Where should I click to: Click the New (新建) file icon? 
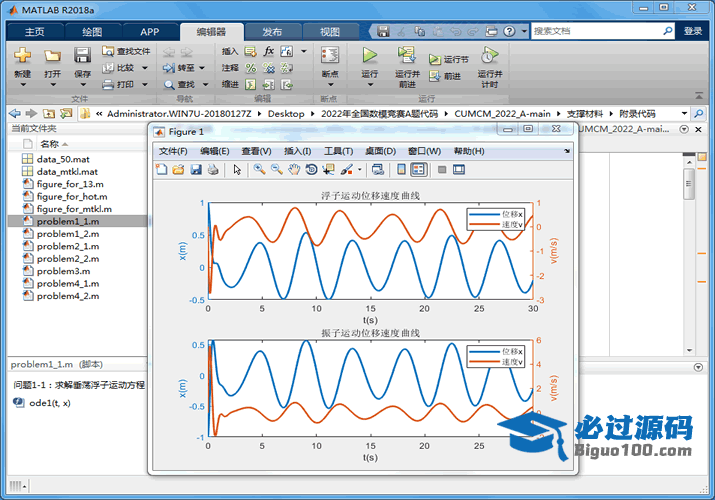(22, 55)
